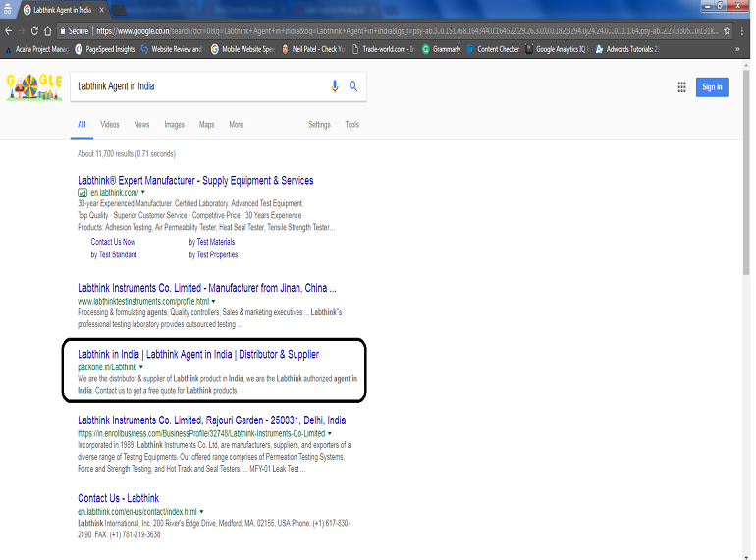Open the PageSpeed Insights bookmark

[105, 49]
